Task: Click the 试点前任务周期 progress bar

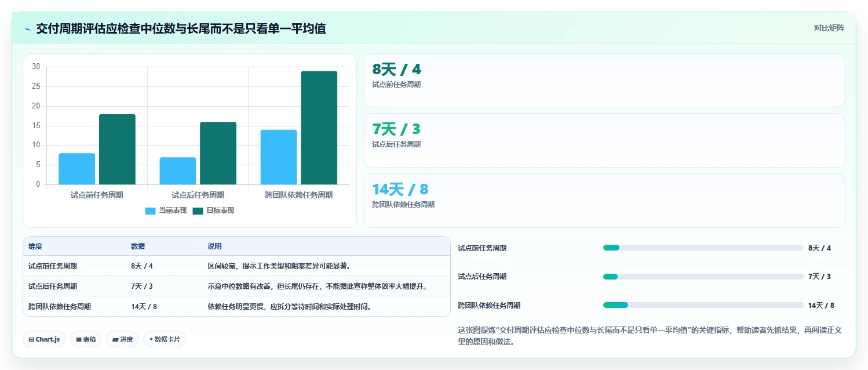Action: coord(703,248)
